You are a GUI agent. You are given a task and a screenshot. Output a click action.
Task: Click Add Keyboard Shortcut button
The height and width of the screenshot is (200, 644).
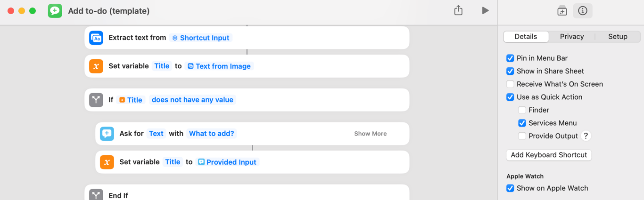point(549,155)
